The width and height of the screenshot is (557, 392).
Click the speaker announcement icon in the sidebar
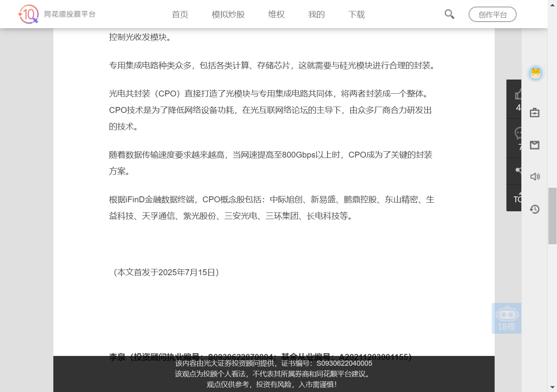[x=535, y=177]
